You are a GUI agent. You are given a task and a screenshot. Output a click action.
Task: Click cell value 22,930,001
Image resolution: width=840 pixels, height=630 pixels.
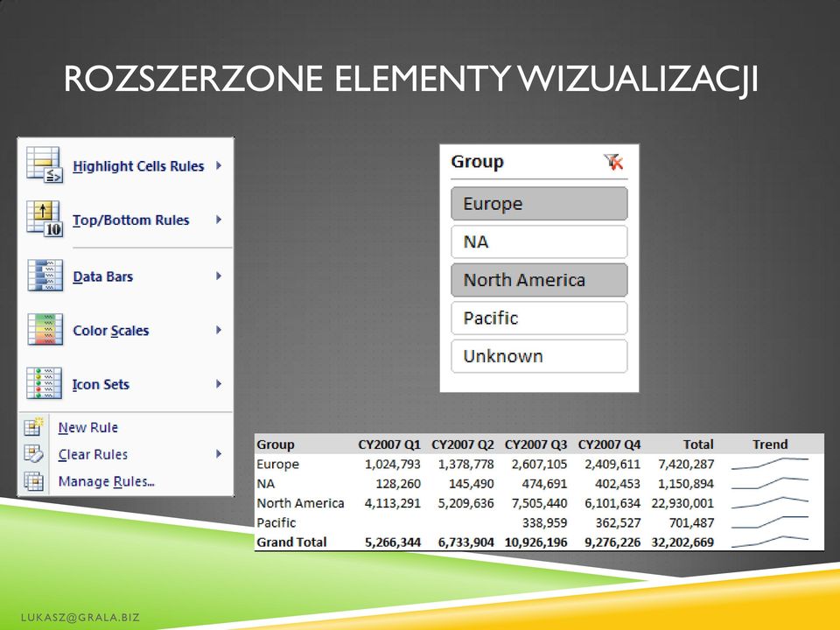pyautogui.click(x=682, y=503)
